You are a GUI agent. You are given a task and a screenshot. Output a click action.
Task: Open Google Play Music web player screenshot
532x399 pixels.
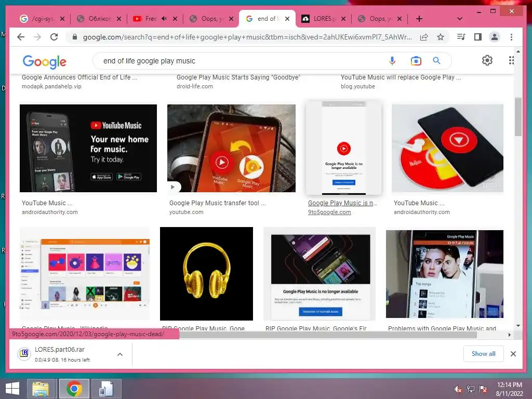(x=85, y=274)
